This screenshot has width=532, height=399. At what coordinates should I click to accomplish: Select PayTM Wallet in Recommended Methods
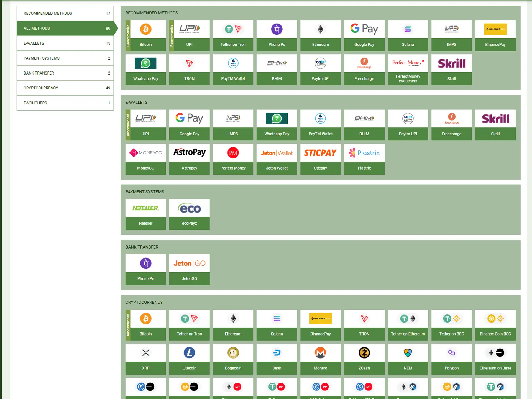233,70
